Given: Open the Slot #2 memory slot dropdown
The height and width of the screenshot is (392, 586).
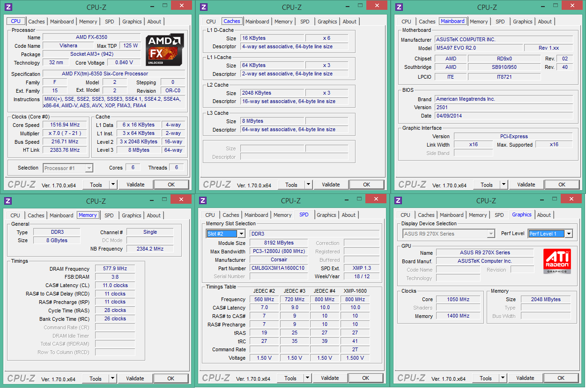Looking at the screenshot, I should 226,234.
